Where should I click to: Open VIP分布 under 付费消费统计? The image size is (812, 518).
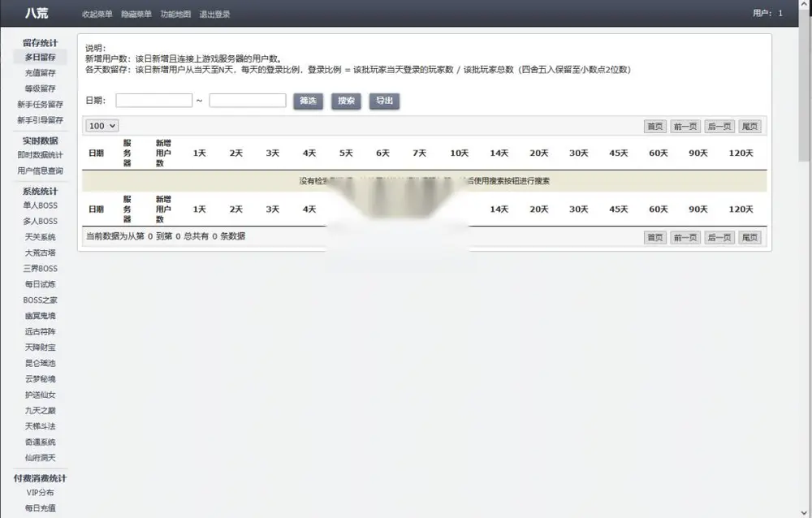pos(41,493)
